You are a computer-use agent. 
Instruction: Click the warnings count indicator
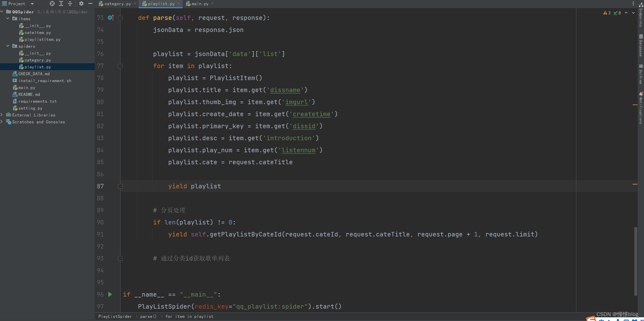607,13
